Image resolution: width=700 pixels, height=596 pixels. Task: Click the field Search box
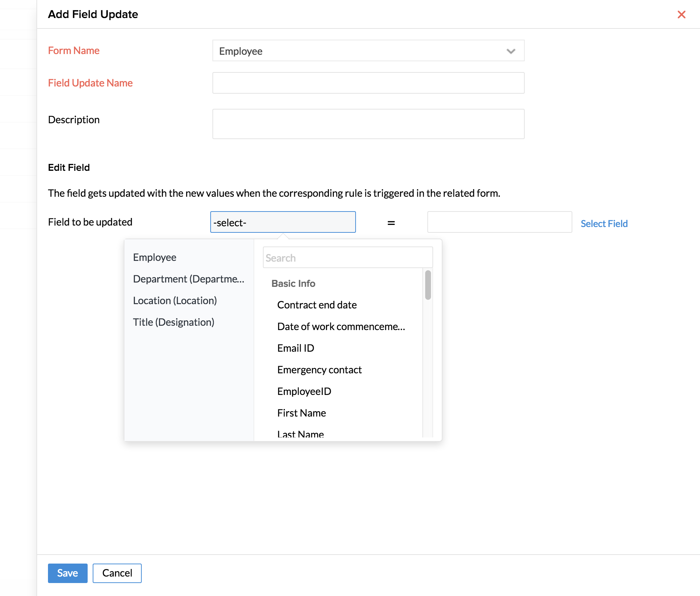(x=347, y=258)
